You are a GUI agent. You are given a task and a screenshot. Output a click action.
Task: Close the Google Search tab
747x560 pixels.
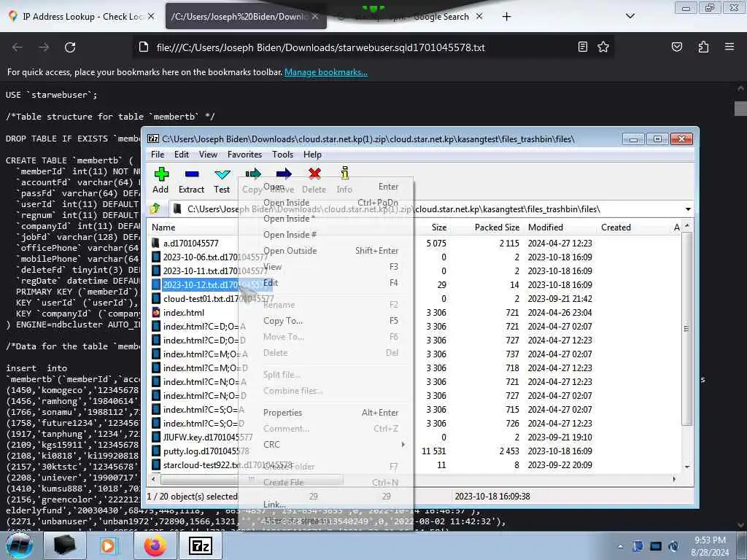click(x=479, y=16)
